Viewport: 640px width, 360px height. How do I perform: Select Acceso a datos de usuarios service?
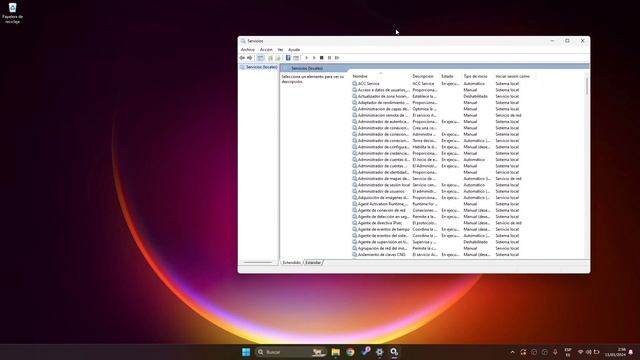coord(383,90)
